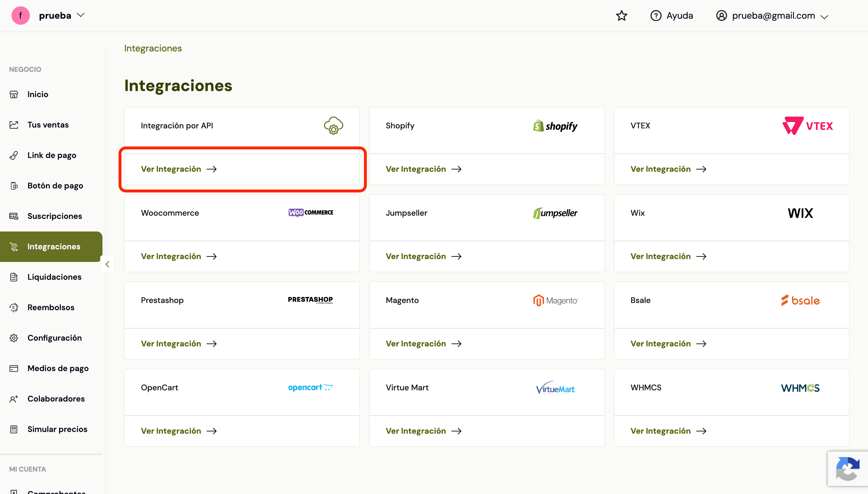
Task: Click Ver Integración for Woocommerce
Action: tap(179, 256)
